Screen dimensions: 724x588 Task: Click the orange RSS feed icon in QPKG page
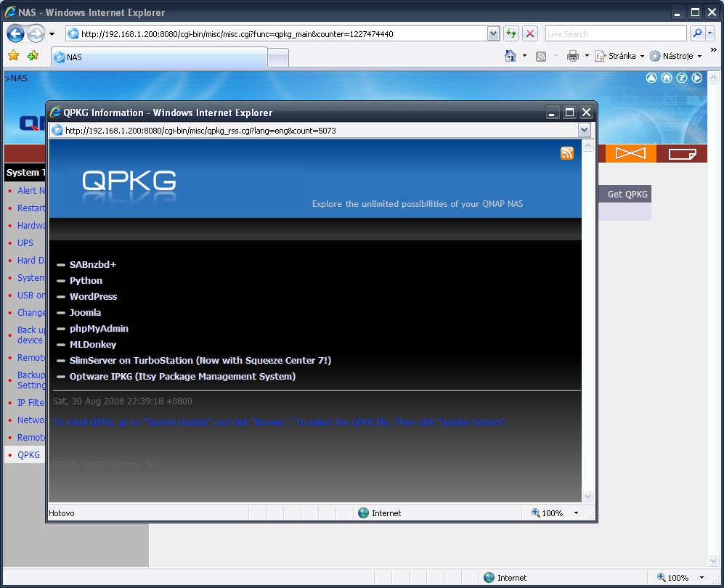[567, 152]
